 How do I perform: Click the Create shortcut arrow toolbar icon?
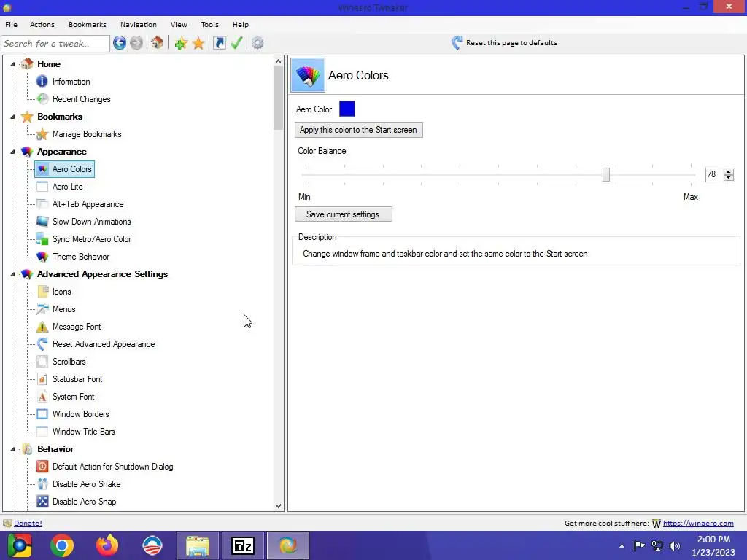pos(219,43)
